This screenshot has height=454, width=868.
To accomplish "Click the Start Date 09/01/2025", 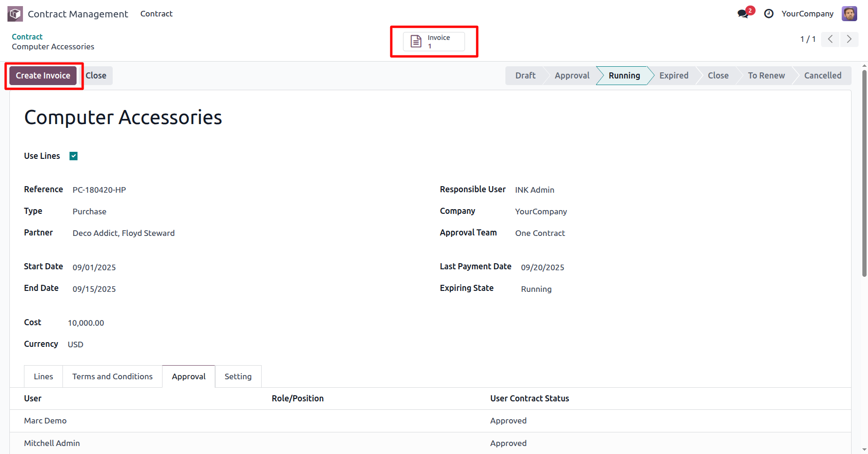I will [94, 267].
